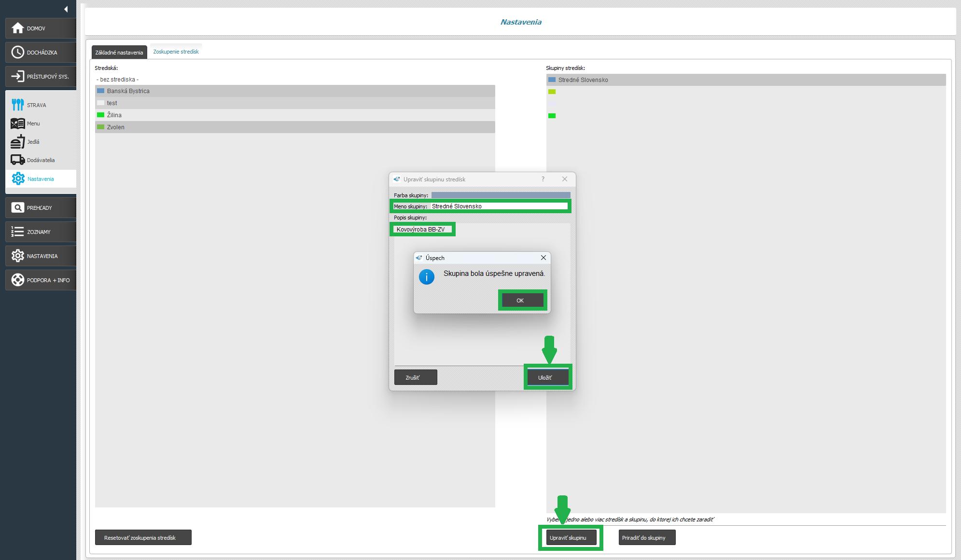The image size is (961, 560).
Task: Click the Podpora + Info lifebuoy icon
Action: [18, 280]
